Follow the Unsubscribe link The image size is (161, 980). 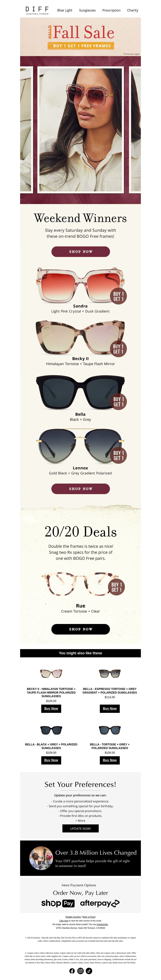[102, 924]
